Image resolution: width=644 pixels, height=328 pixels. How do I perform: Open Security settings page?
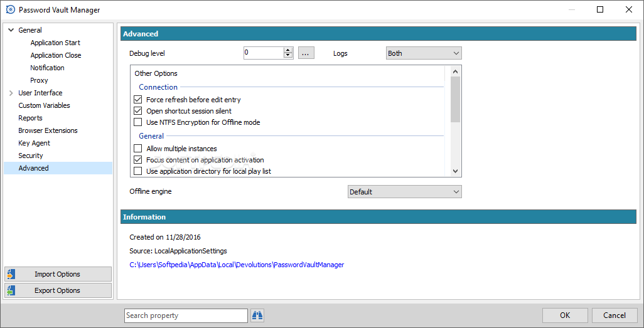click(31, 156)
